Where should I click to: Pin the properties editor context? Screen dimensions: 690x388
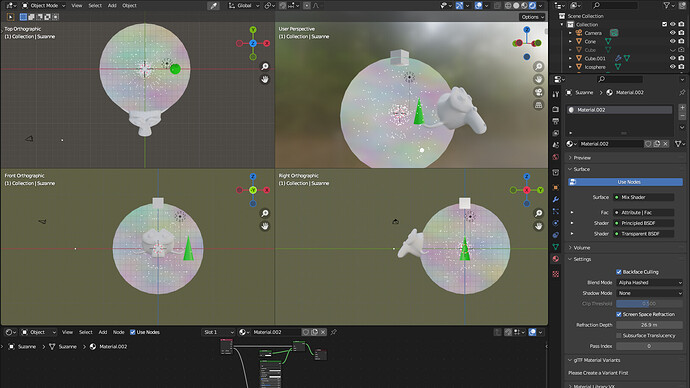tap(682, 92)
